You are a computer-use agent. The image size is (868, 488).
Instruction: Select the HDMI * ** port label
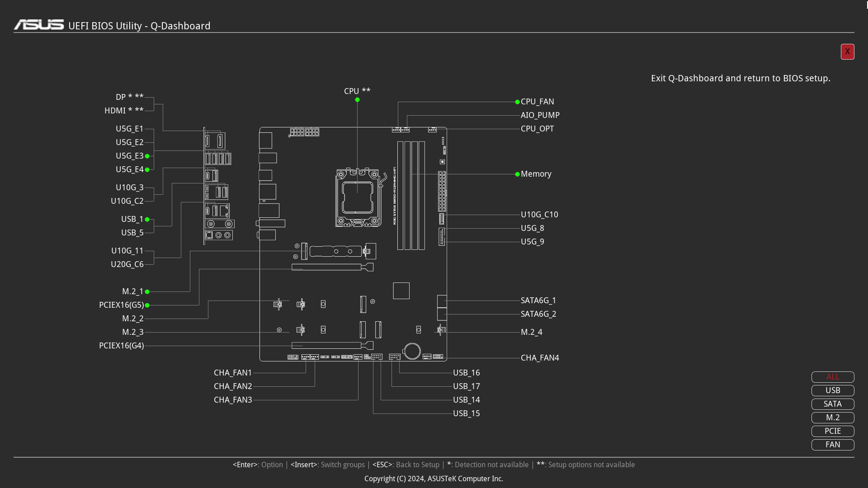(x=124, y=111)
